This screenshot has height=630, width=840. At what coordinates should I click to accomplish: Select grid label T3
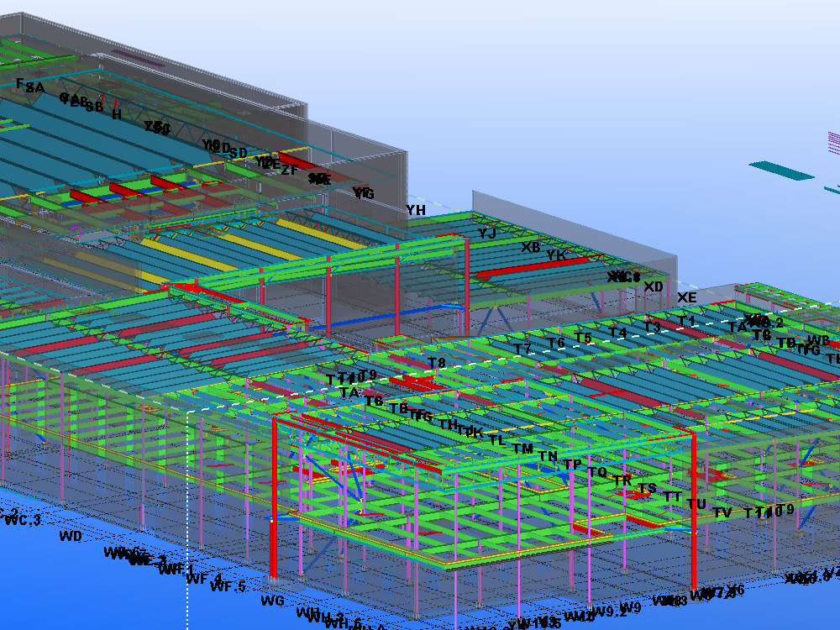pyautogui.click(x=652, y=327)
